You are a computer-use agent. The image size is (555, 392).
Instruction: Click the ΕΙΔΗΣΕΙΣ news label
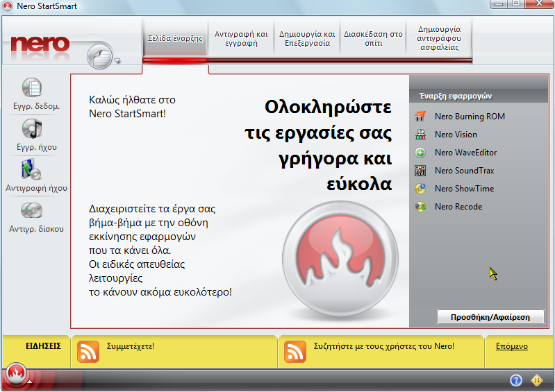[43, 346]
